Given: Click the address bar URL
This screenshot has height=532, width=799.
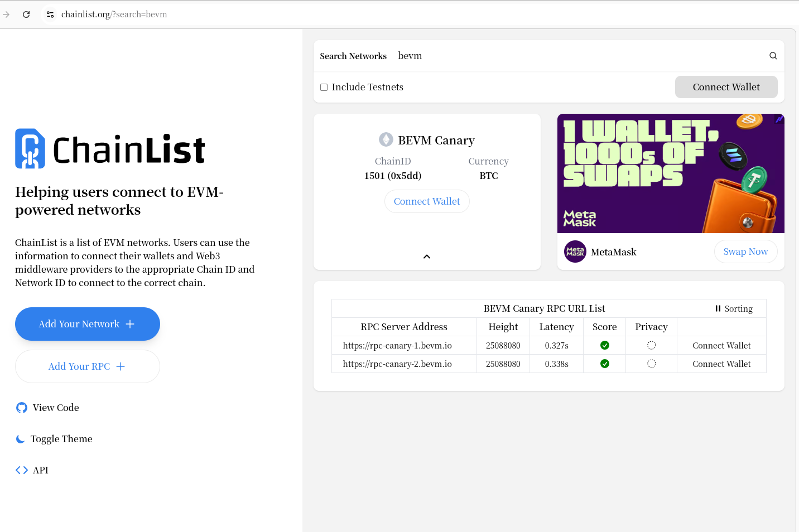Looking at the screenshot, I should click(x=114, y=14).
